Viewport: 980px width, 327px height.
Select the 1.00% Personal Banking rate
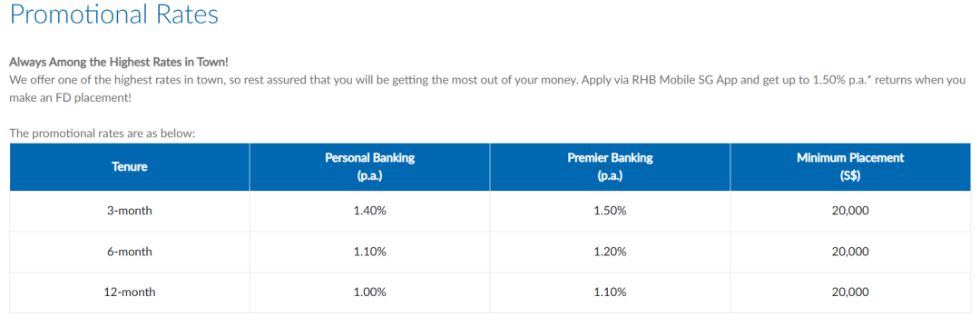[369, 292]
